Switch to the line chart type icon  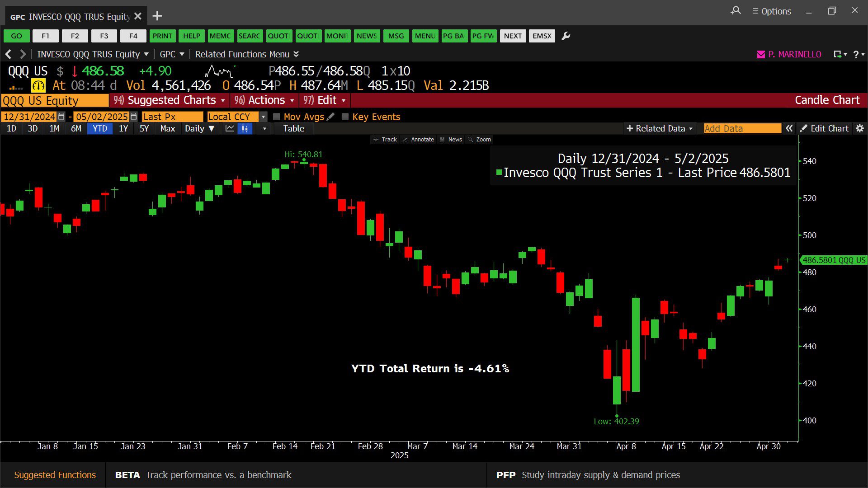point(230,129)
